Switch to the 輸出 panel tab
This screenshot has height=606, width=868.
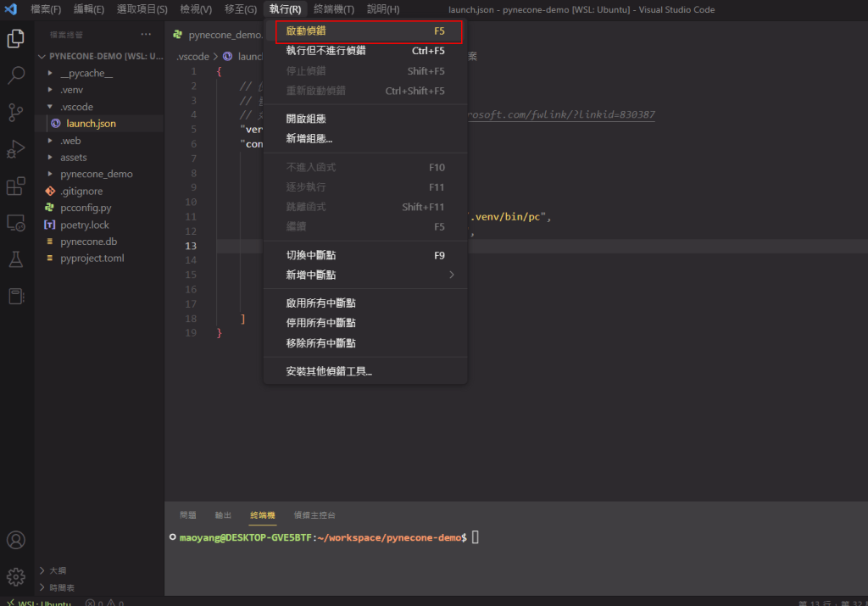[223, 514]
